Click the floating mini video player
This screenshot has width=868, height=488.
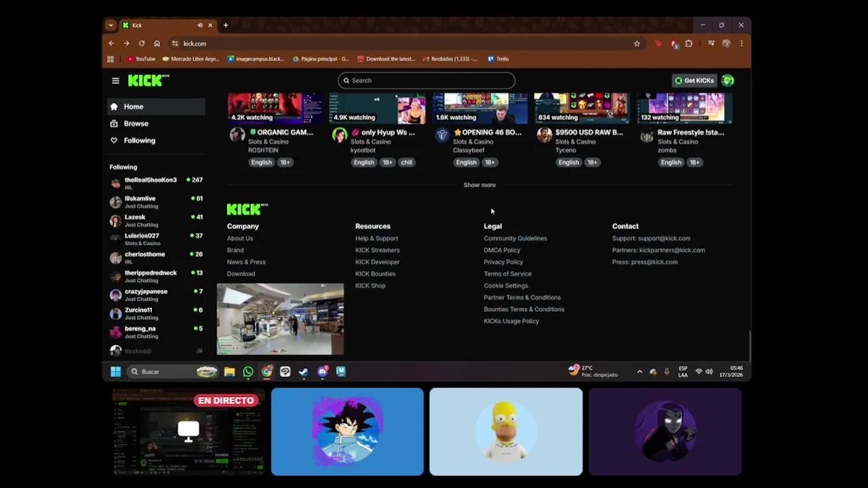point(280,319)
